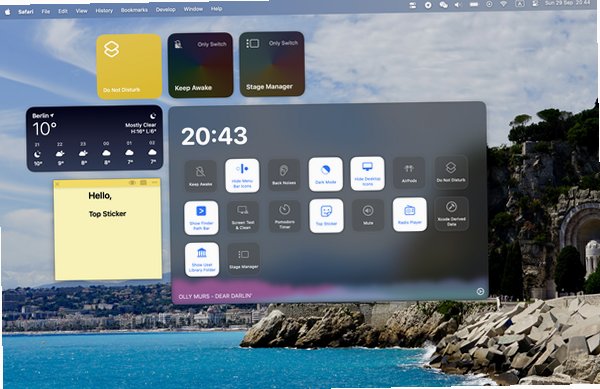
Task: Toggle the AirPods switch tile
Action: point(409,173)
